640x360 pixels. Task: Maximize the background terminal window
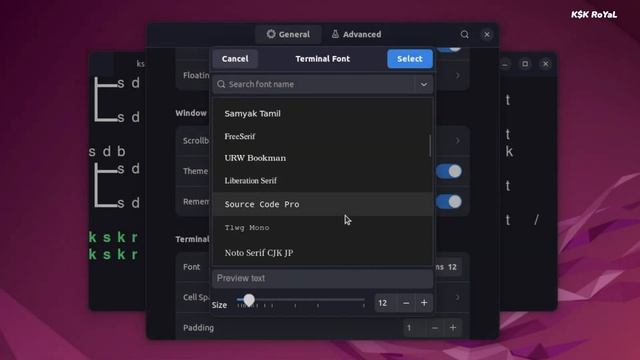click(x=525, y=64)
